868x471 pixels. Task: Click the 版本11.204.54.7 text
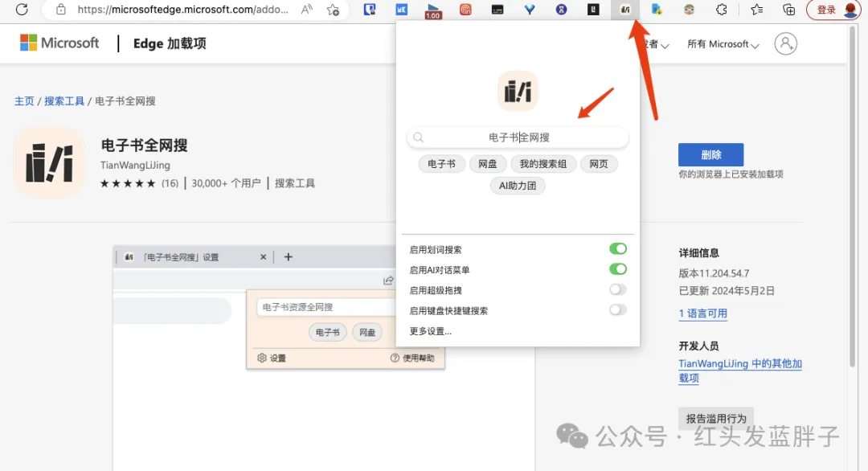point(714,273)
